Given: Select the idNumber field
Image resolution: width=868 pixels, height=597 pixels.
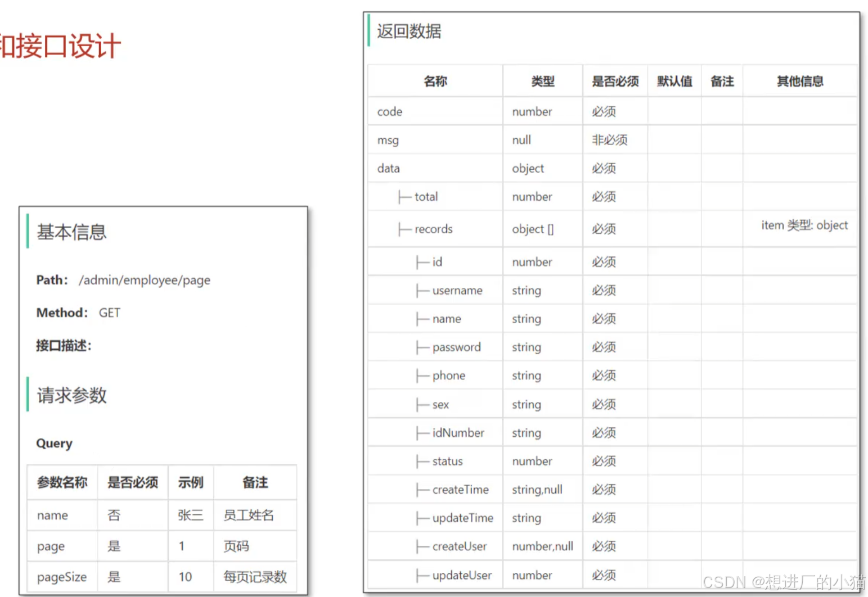Looking at the screenshot, I should tap(458, 433).
